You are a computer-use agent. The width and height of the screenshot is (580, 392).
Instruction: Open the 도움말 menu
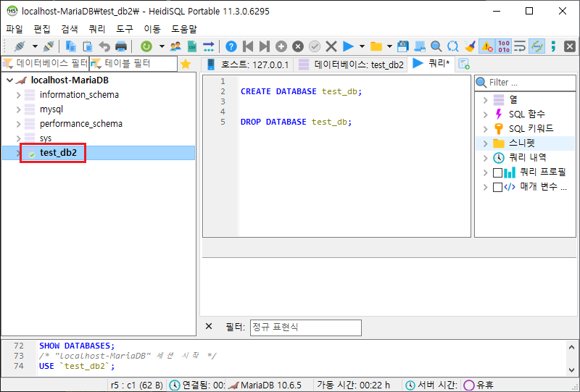point(184,29)
